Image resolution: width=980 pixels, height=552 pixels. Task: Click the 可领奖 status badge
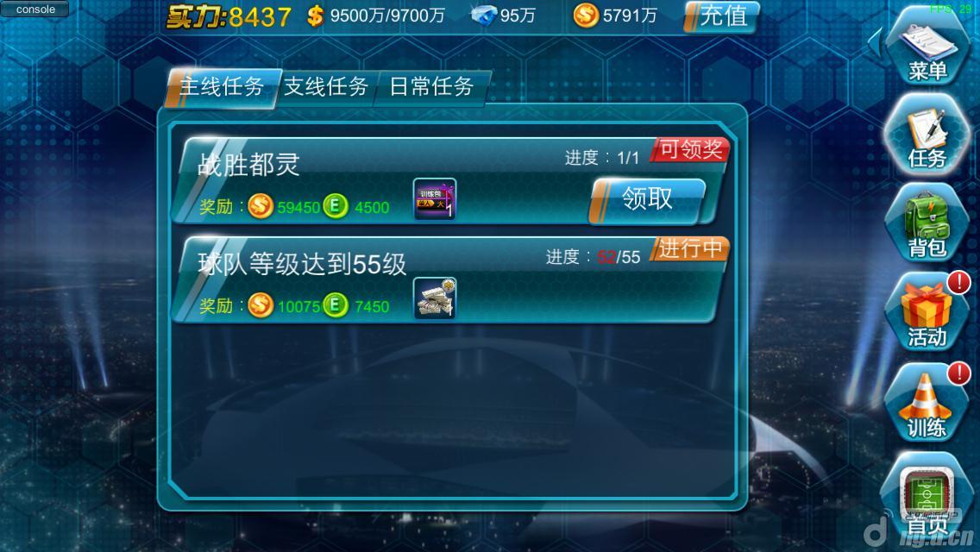click(690, 149)
